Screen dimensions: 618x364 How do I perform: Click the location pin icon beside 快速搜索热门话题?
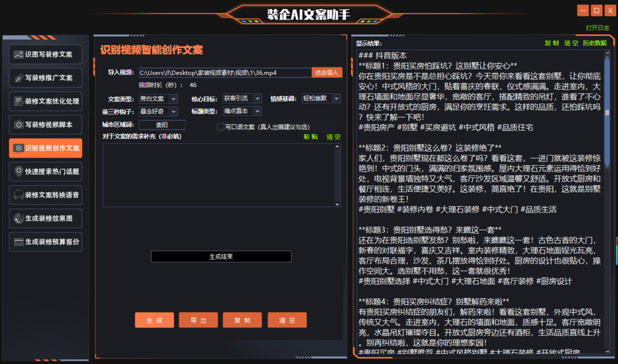[18, 171]
